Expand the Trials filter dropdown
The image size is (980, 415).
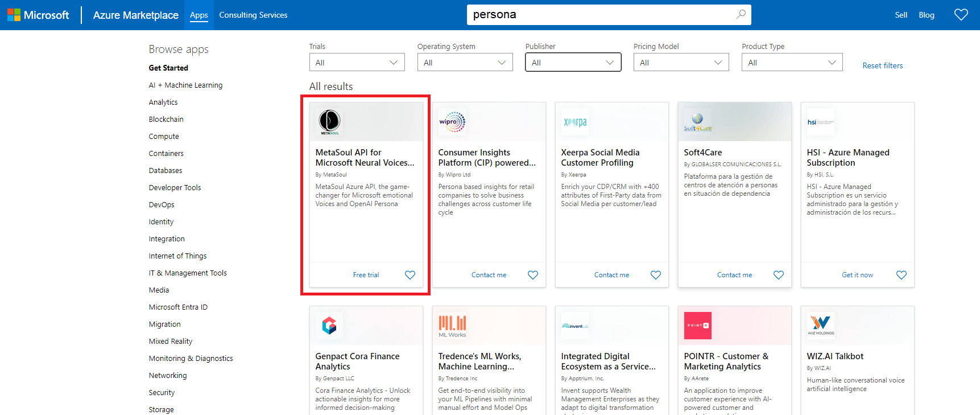click(357, 63)
